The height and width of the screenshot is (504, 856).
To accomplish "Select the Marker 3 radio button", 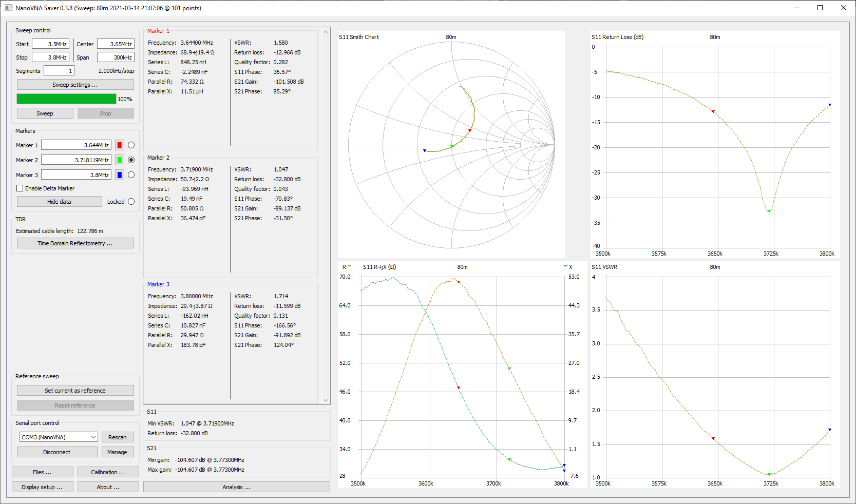I will pyautogui.click(x=131, y=175).
